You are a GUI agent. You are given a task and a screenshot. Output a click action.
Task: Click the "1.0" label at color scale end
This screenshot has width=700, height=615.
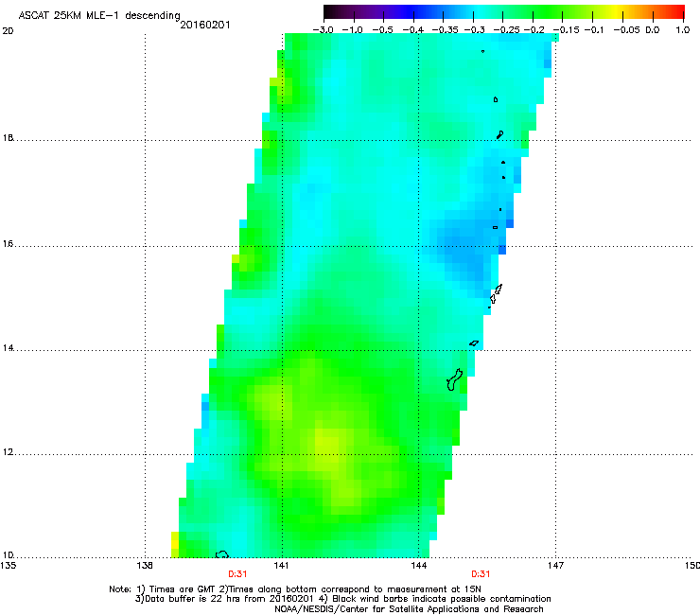click(x=683, y=30)
